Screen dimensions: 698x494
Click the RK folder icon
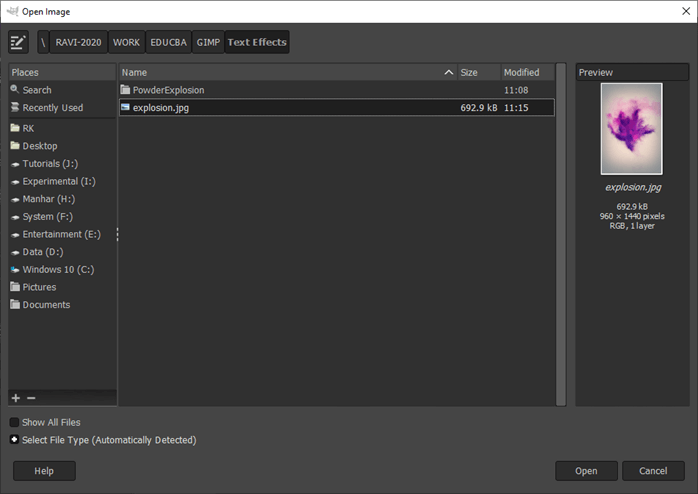click(15, 128)
